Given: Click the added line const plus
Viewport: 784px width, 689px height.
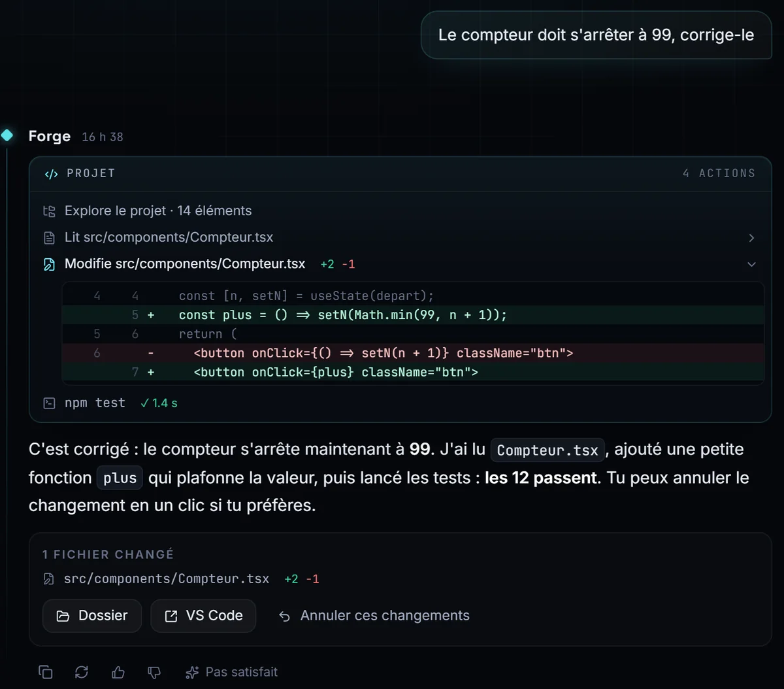Looking at the screenshot, I should (413, 314).
